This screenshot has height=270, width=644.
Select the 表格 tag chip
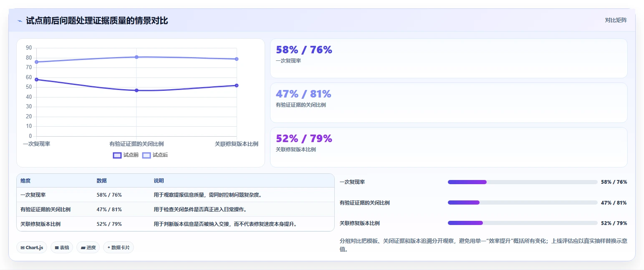(x=62, y=247)
